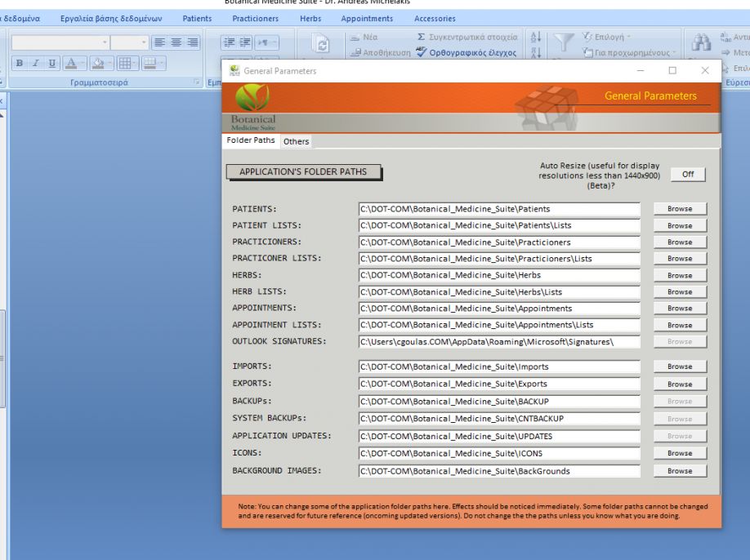Open the Appointments ribbon tab
This screenshot has height=560, width=750.
point(367,19)
